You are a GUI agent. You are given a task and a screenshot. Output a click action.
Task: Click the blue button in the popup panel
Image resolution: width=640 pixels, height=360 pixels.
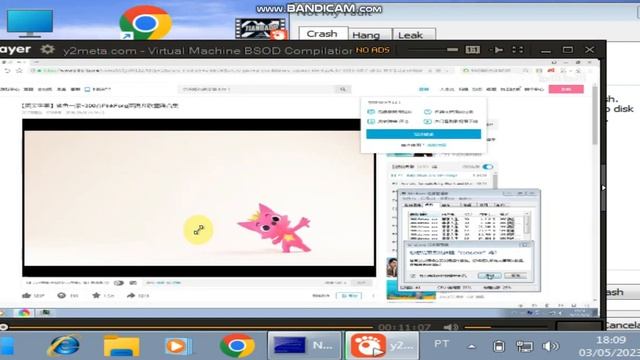point(423,134)
